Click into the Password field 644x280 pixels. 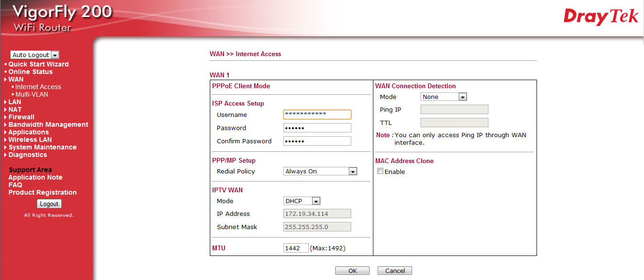[317, 128]
